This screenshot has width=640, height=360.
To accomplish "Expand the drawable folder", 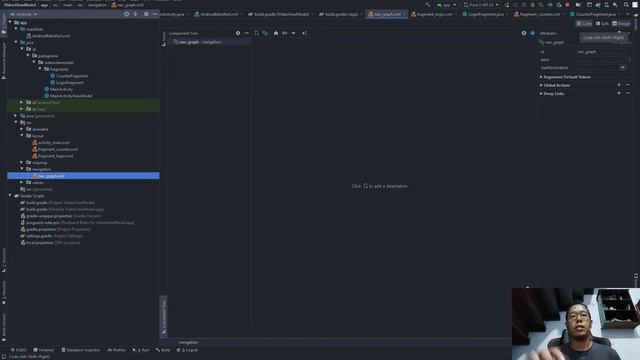I will pos(22,129).
